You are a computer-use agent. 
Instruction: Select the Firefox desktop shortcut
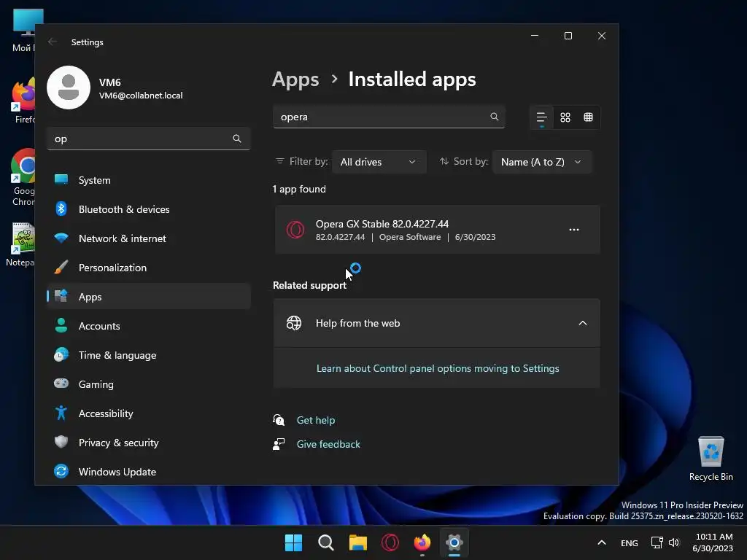[23, 101]
